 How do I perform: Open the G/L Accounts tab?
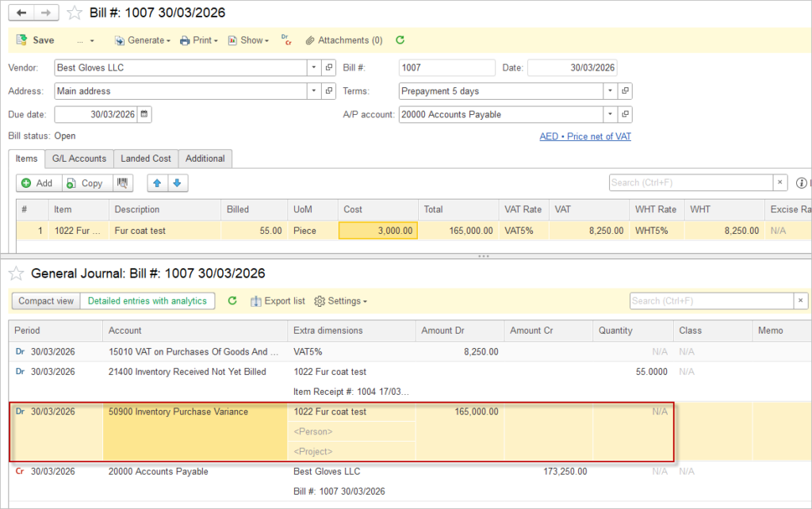click(x=79, y=159)
